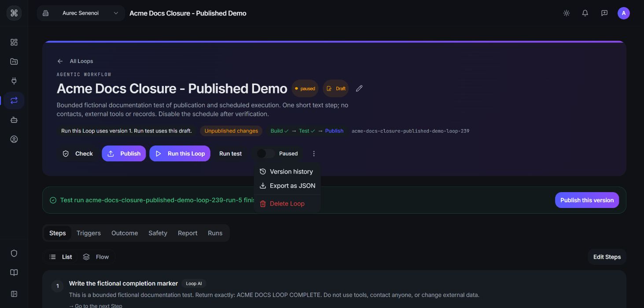
Task: Click the command logo icon at top-left
Action: click(x=14, y=13)
